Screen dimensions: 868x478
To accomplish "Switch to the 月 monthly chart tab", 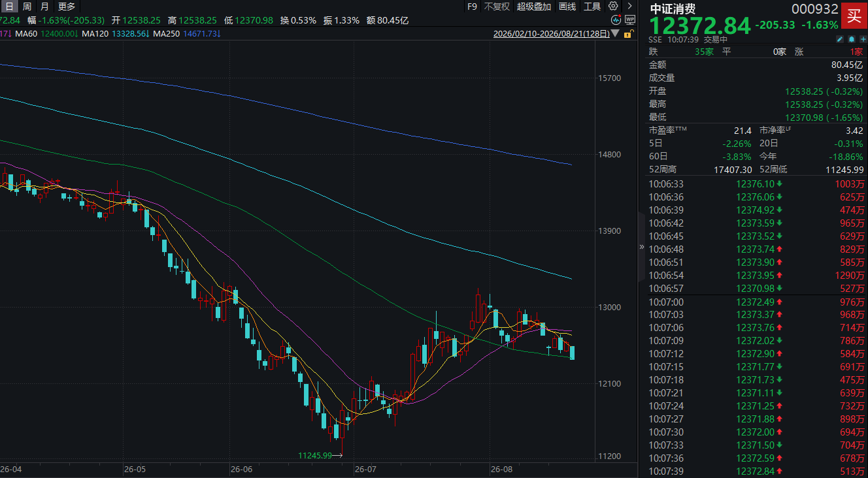I will coord(44,7).
